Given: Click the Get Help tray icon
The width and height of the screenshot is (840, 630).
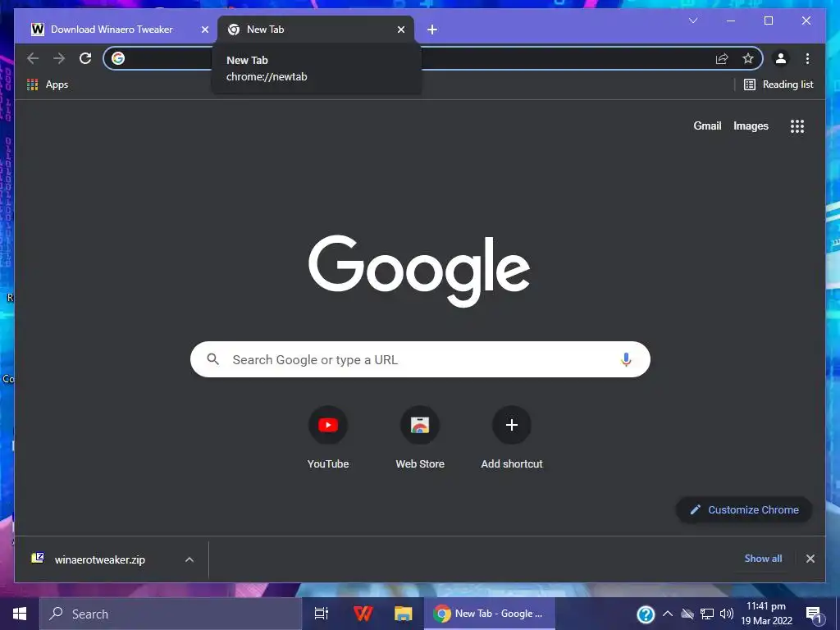Looking at the screenshot, I should (x=646, y=614).
